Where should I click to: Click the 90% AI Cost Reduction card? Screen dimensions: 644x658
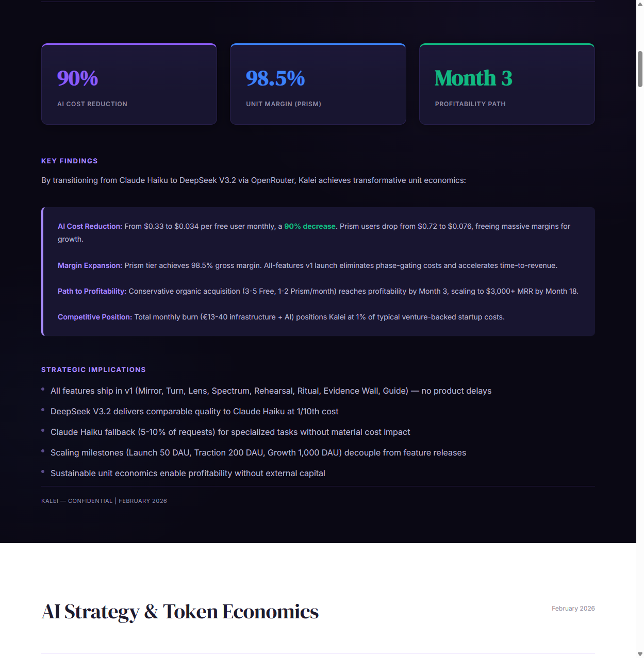tap(129, 85)
